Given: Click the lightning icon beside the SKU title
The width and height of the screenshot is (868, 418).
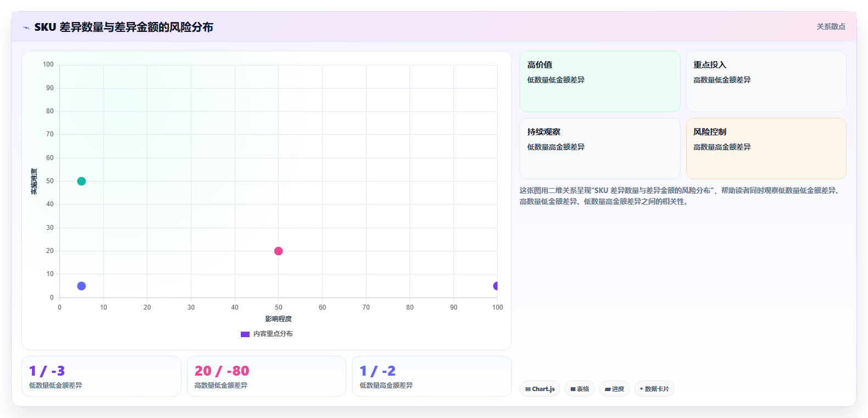Looking at the screenshot, I should pos(26,28).
